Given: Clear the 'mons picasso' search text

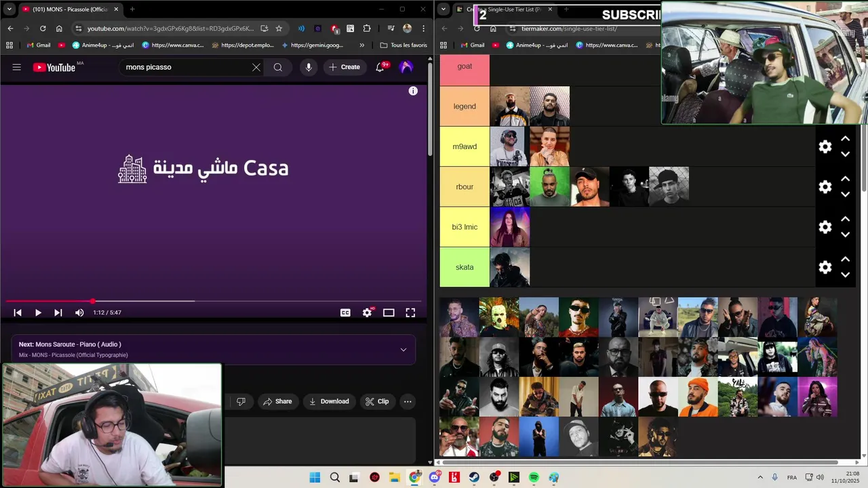Looking at the screenshot, I should [256, 67].
